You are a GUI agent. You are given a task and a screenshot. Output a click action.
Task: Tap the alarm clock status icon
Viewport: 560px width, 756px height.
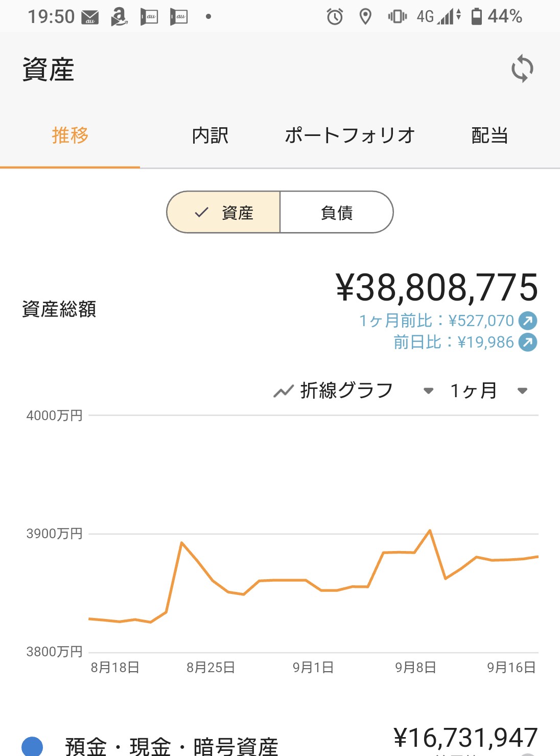[x=335, y=17]
